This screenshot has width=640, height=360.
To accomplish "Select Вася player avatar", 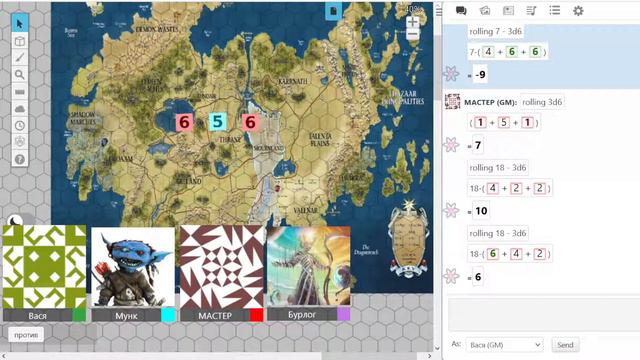I will pyautogui.click(x=44, y=267).
